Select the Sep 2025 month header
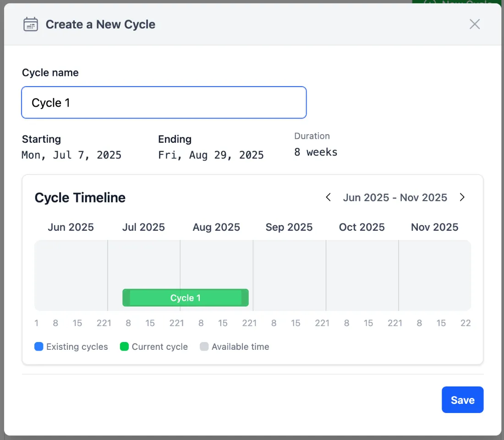 pos(289,227)
